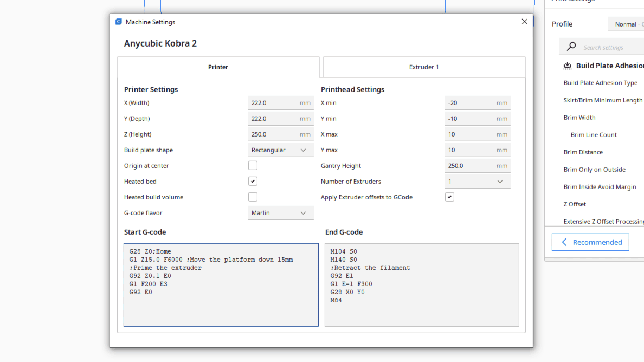Enable the Heated build volume checkbox

[253, 197]
